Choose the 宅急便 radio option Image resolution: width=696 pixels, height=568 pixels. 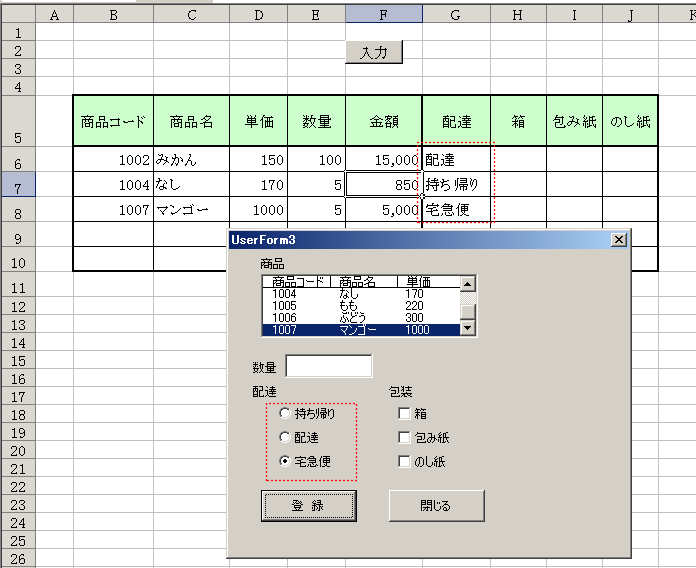(286, 461)
